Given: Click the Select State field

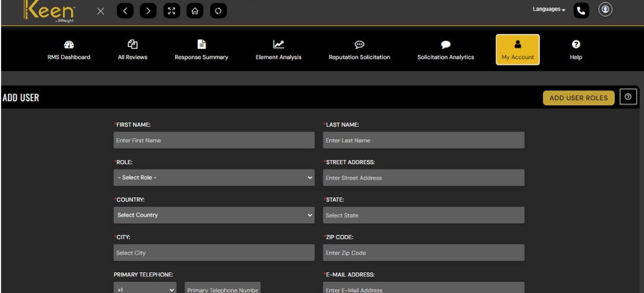Looking at the screenshot, I should [x=423, y=215].
